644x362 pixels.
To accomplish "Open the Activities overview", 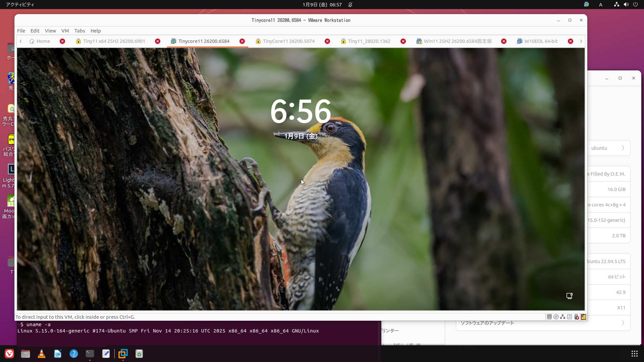I will [20, 5].
